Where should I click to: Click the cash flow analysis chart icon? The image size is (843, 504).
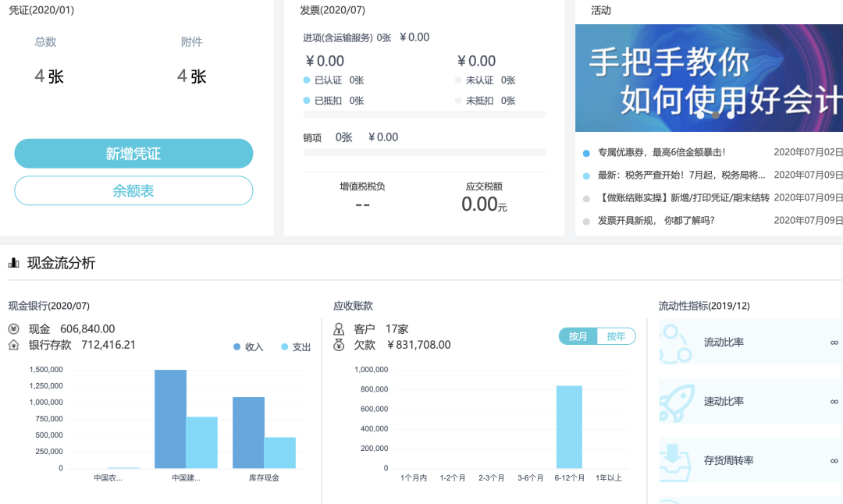tap(13, 263)
